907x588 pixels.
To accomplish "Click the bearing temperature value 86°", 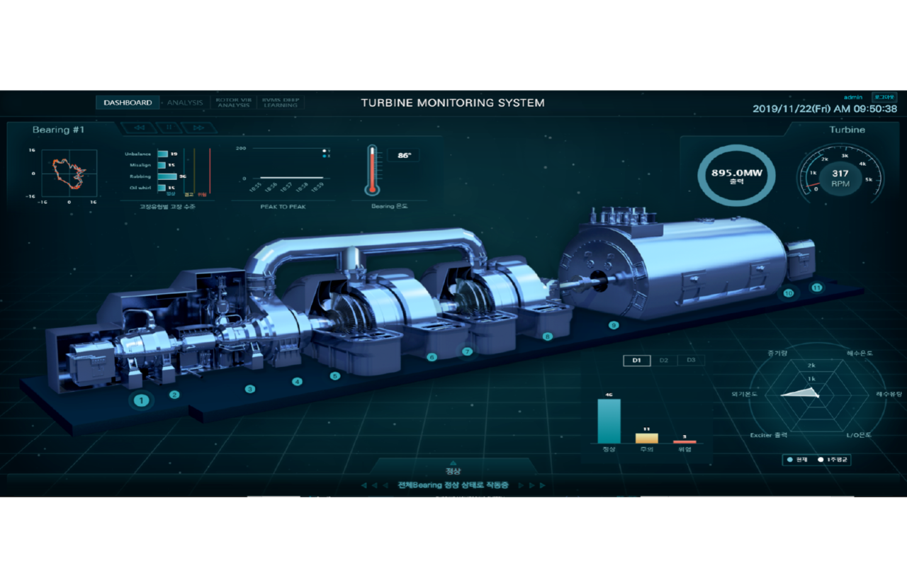I will pos(405,155).
